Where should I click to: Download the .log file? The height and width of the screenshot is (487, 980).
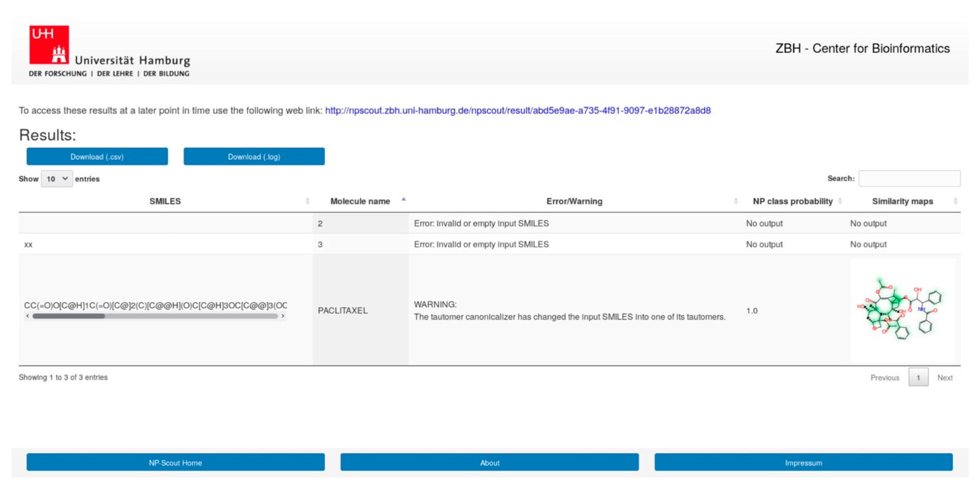tap(254, 157)
